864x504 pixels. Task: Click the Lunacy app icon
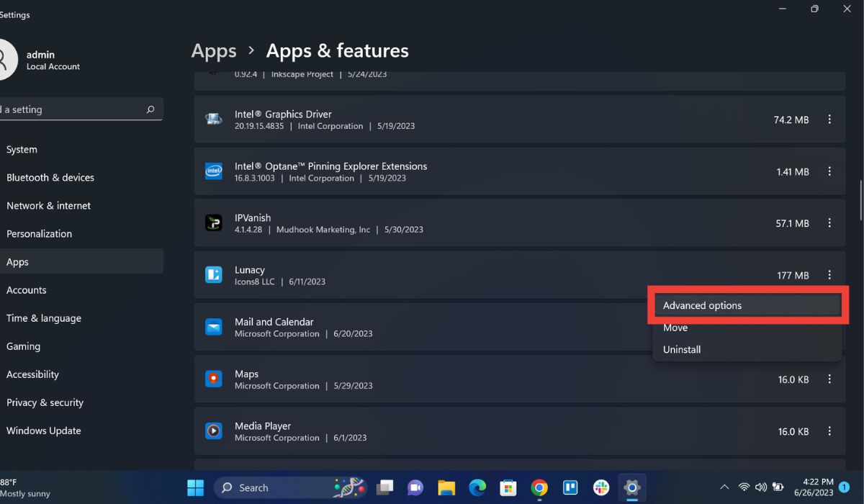[x=213, y=274]
